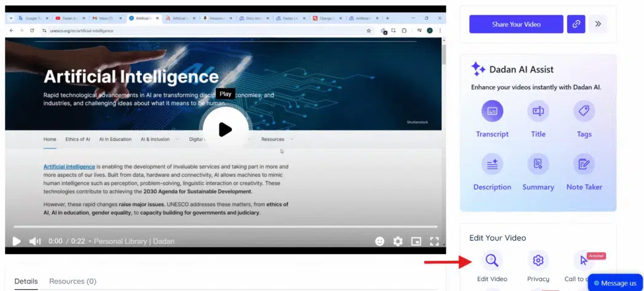The image size is (644, 291).
Task: Click the Tags icon in Dadan AI Assist
Action: click(x=584, y=111)
